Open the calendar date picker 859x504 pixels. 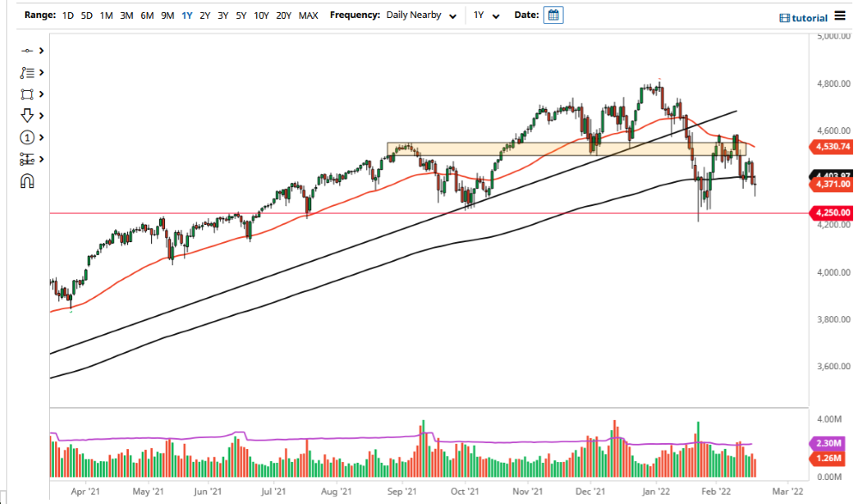tap(553, 15)
